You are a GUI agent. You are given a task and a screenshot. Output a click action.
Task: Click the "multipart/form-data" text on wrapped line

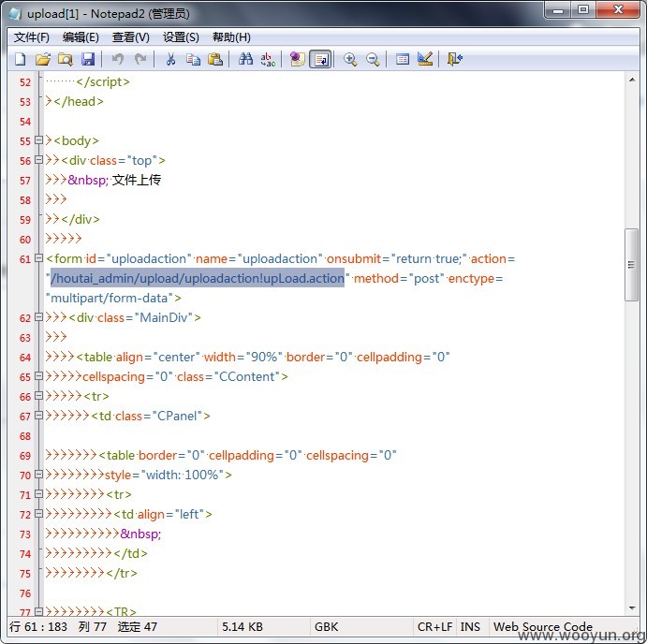pyautogui.click(x=110, y=298)
